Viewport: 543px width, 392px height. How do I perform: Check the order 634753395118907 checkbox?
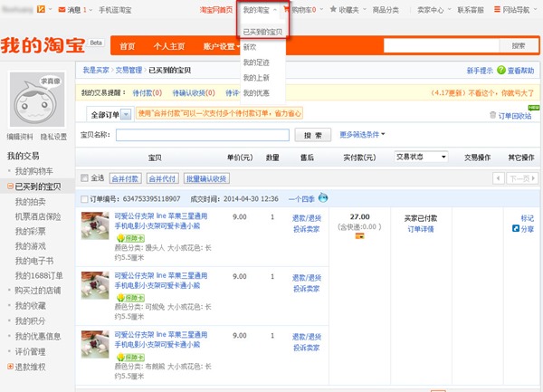point(84,199)
